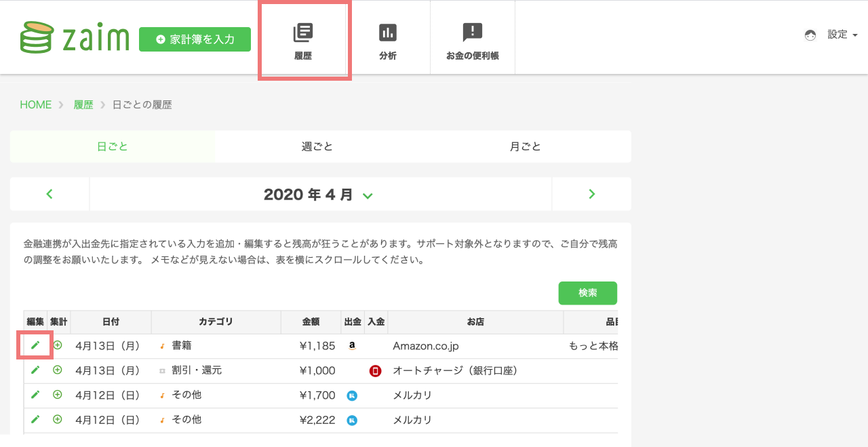Viewport: 868px width, 447px height.
Task: Click the user avatar icon
Action: click(810, 35)
